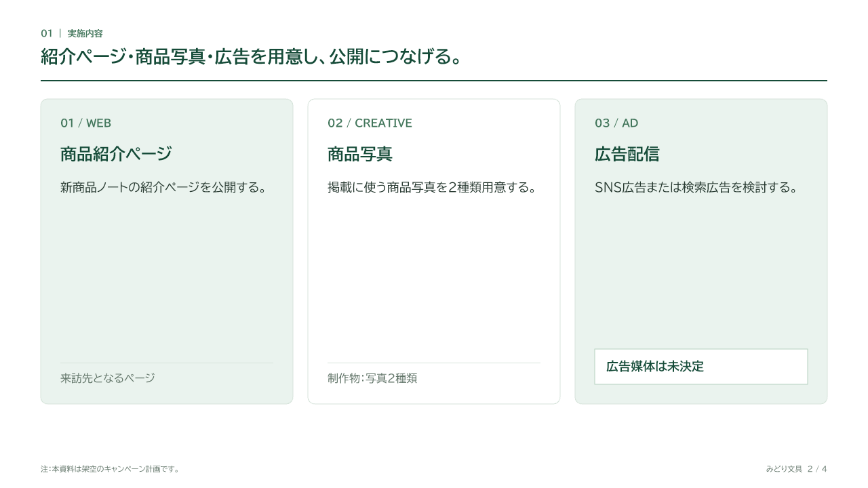The width and height of the screenshot is (868, 488).
Task: Click the '02 / CREATIVE' card label
Action: (x=370, y=123)
